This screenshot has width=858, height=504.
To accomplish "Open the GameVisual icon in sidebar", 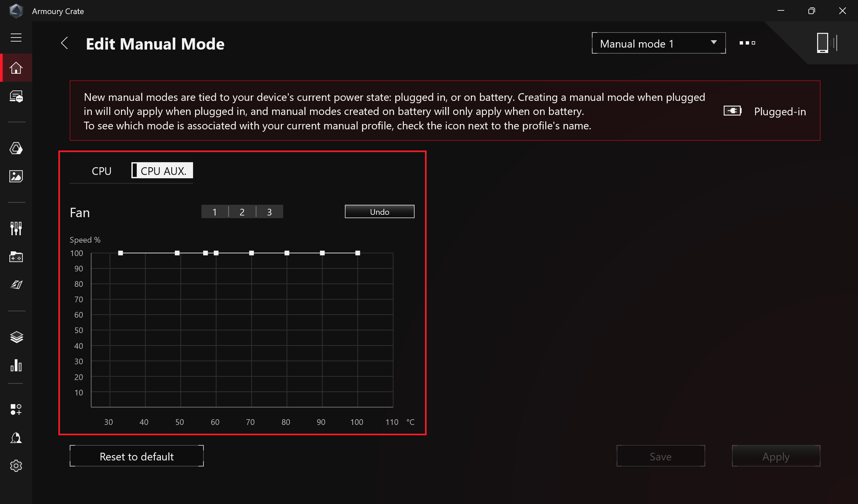I will [16, 285].
